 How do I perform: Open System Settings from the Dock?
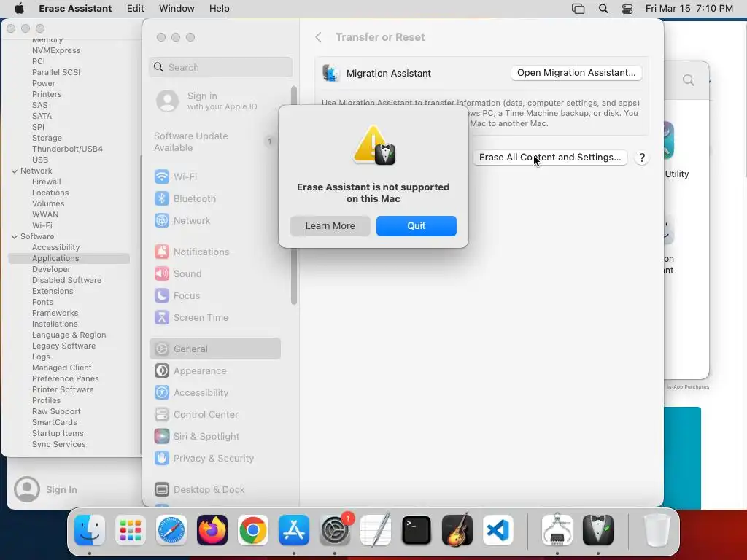click(x=334, y=530)
